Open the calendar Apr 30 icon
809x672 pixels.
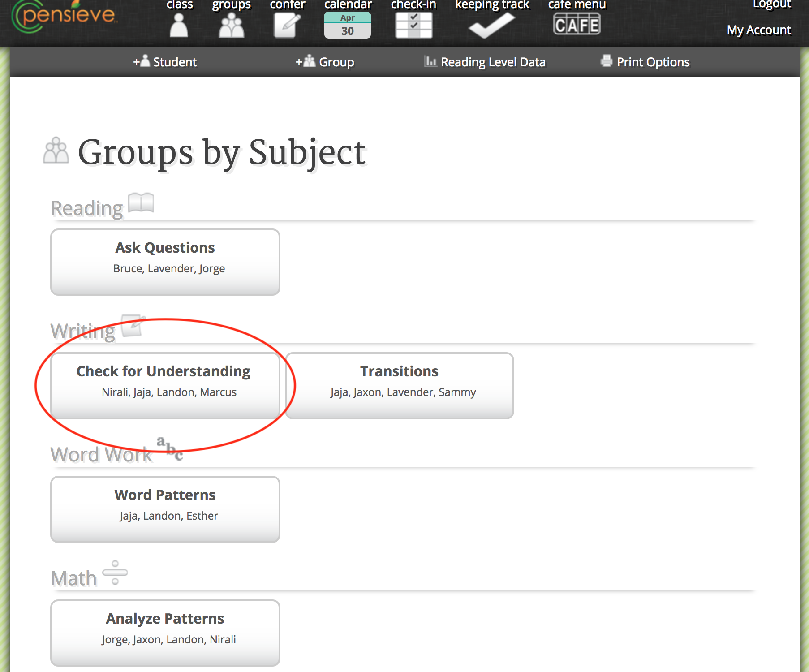[x=348, y=25]
